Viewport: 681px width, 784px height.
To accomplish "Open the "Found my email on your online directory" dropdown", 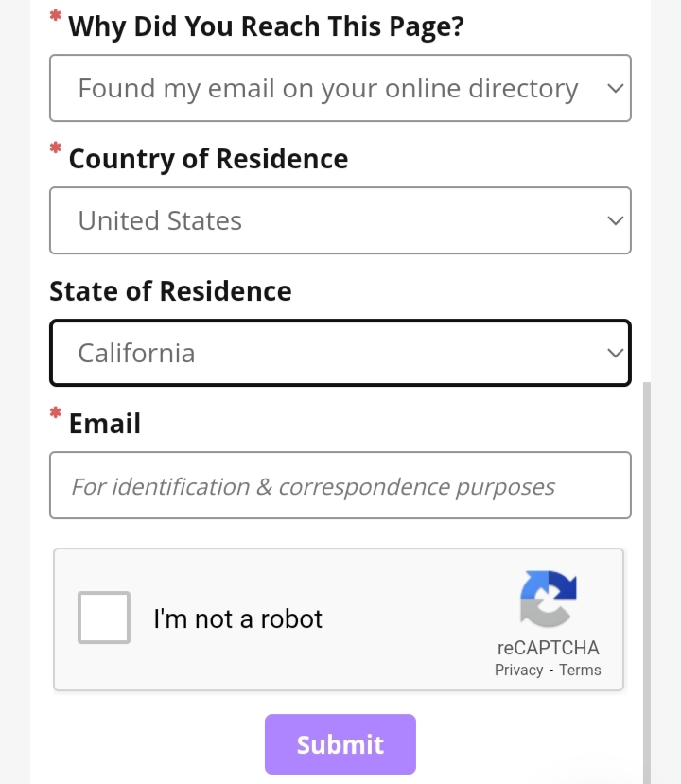I will pyautogui.click(x=340, y=88).
